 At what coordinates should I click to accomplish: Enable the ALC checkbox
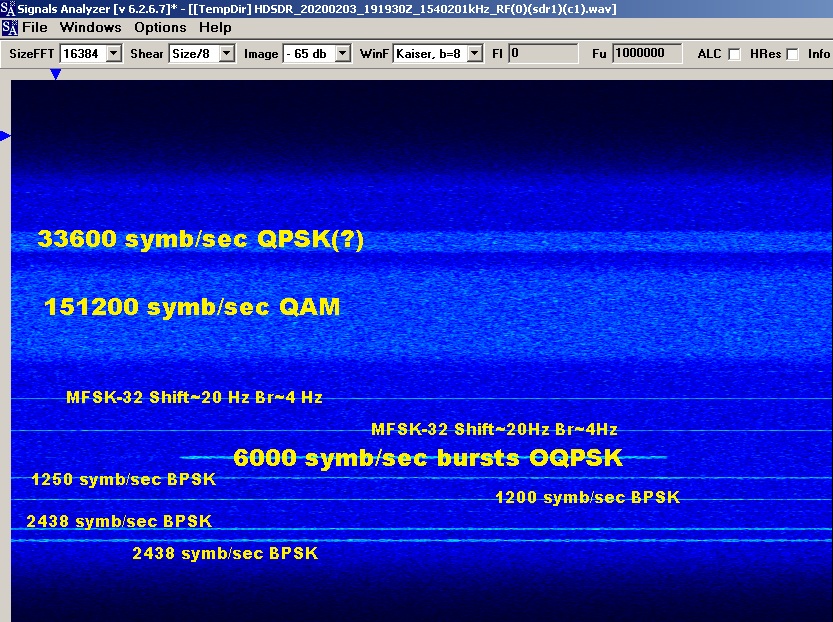(734, 54)
